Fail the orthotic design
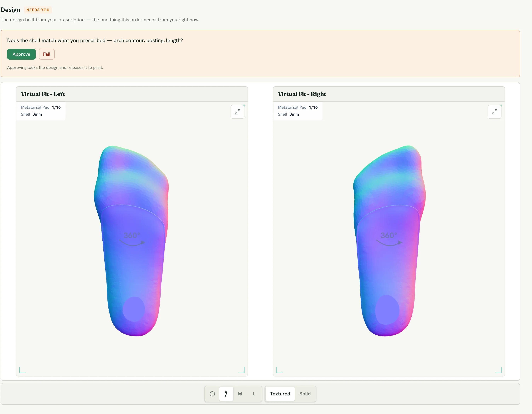The image size is (532, 414). tap(47, 54)
